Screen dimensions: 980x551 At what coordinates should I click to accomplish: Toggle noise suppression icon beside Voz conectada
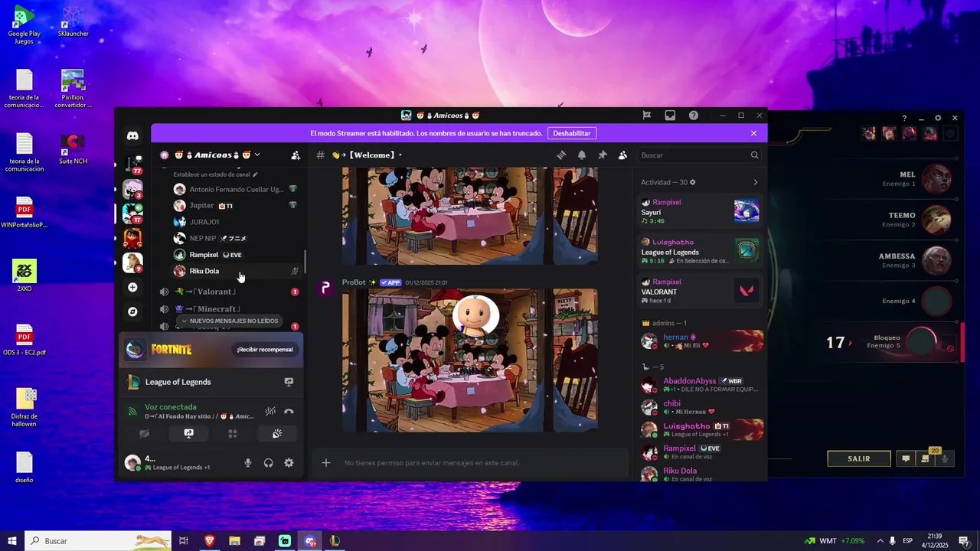(270, 412)
